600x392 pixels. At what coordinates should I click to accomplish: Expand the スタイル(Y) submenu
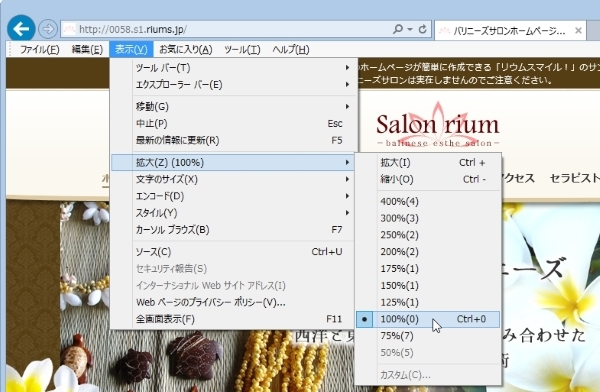[234, 213]
